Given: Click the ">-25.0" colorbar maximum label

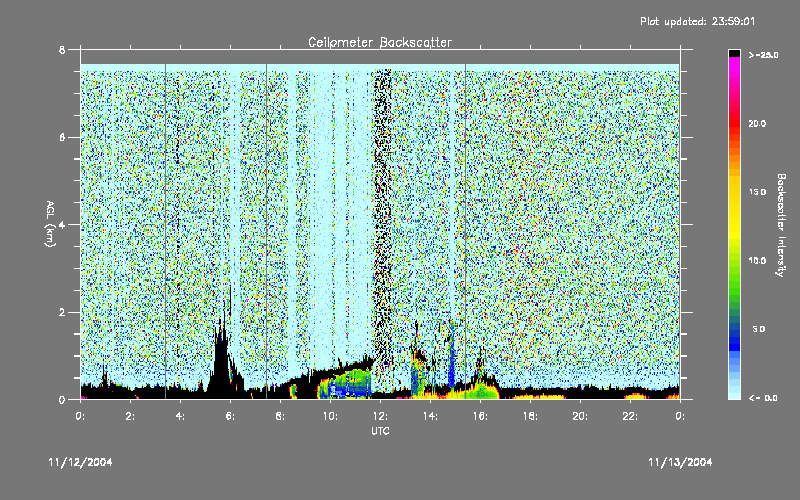Looking at the screenshot, I should pos(764,55).
